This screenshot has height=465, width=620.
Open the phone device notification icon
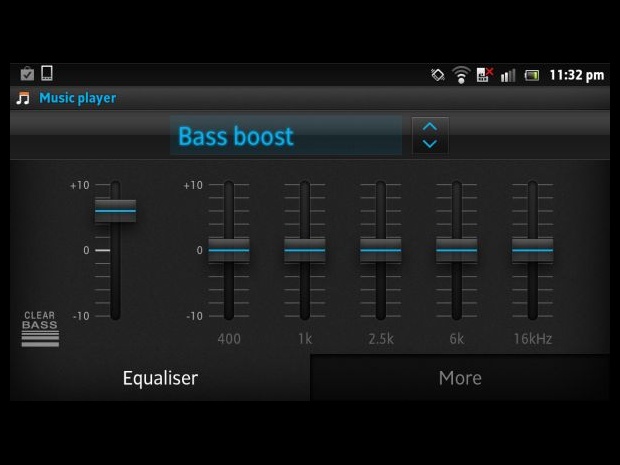point(47,73)
